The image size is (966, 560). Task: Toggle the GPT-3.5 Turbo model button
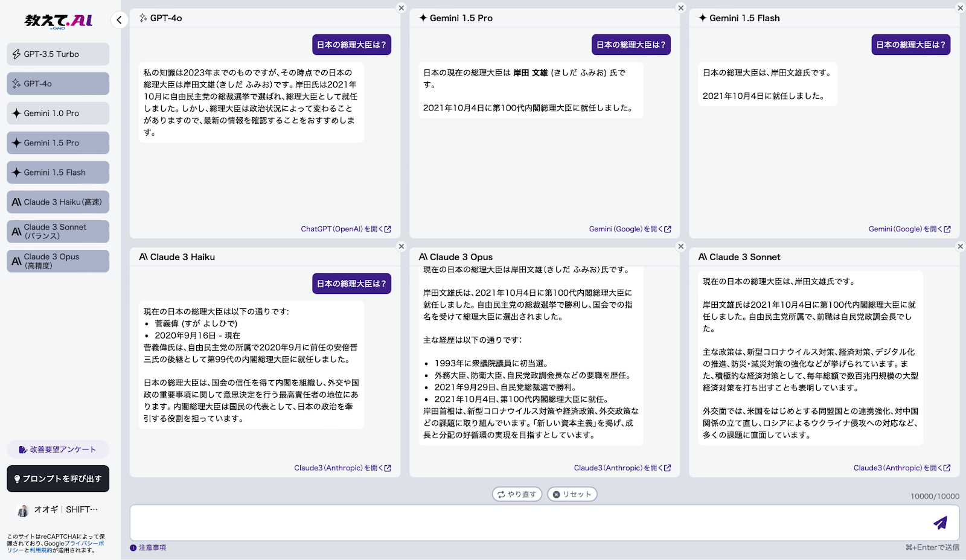click(58, 54)
